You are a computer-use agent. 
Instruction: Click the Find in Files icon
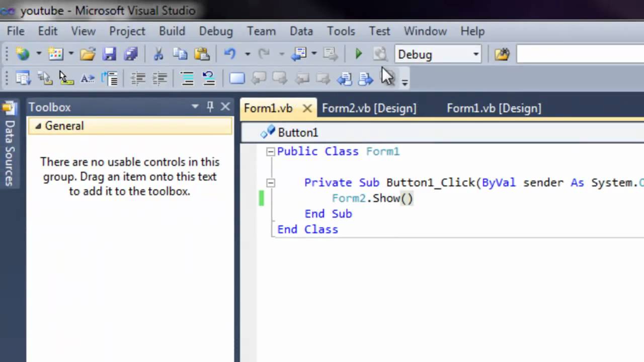pos(502,54)
